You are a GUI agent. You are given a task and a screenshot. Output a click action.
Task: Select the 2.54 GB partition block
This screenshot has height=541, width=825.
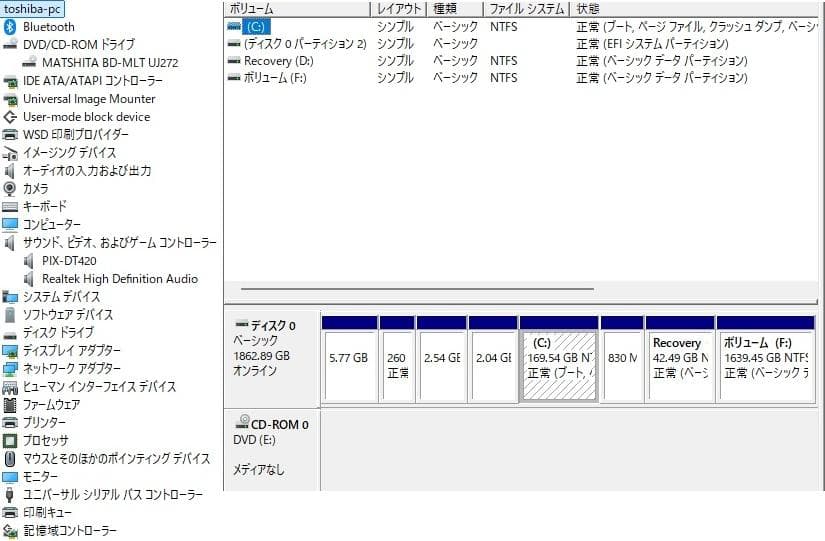(441, 359)
